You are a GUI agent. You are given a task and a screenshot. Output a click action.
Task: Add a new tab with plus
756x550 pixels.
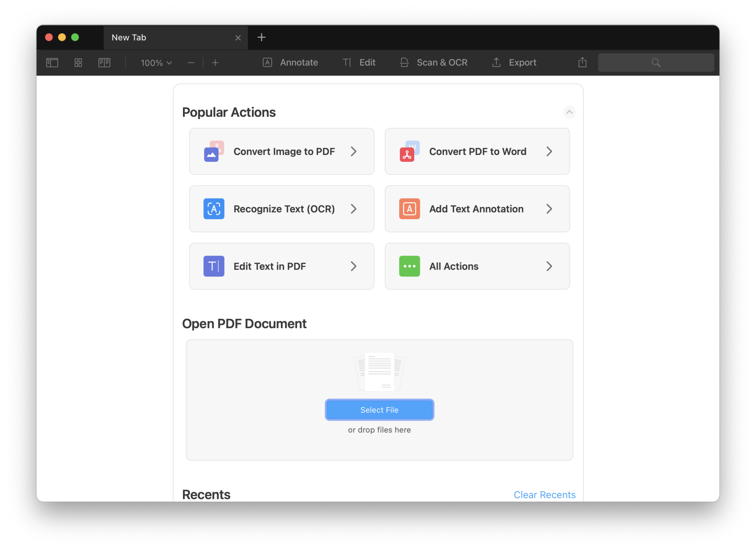pos(261,37)
